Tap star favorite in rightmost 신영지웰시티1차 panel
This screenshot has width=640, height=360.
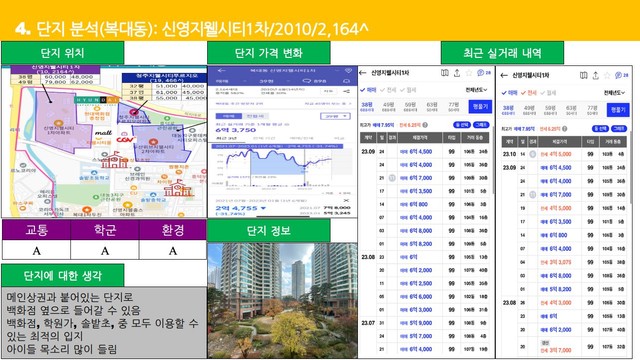(x=607, y=75)
